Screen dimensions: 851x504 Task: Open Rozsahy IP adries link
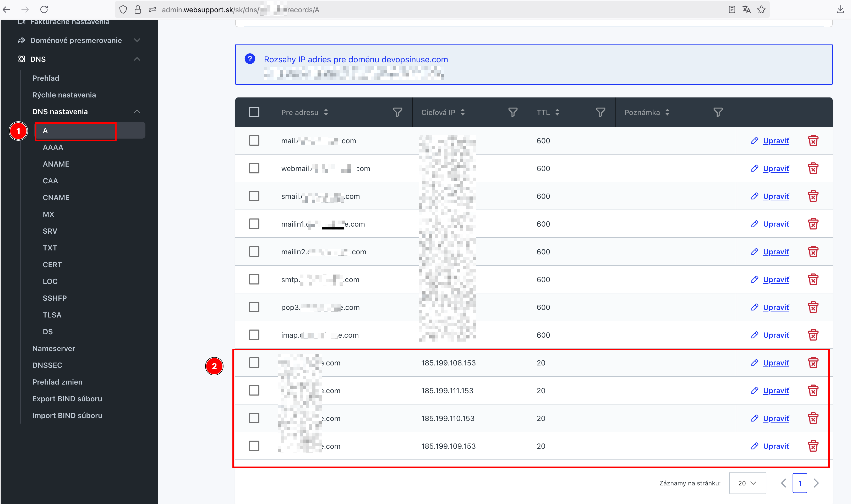(x=356, y=59)
